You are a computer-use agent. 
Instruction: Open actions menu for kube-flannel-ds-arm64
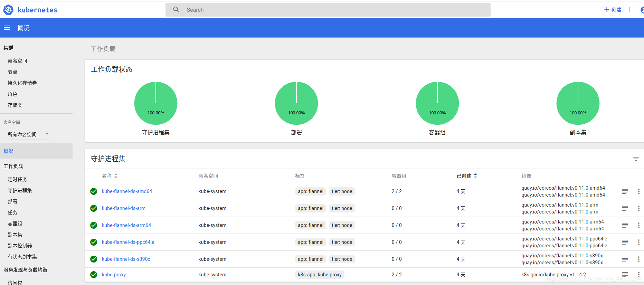[638, 225]
